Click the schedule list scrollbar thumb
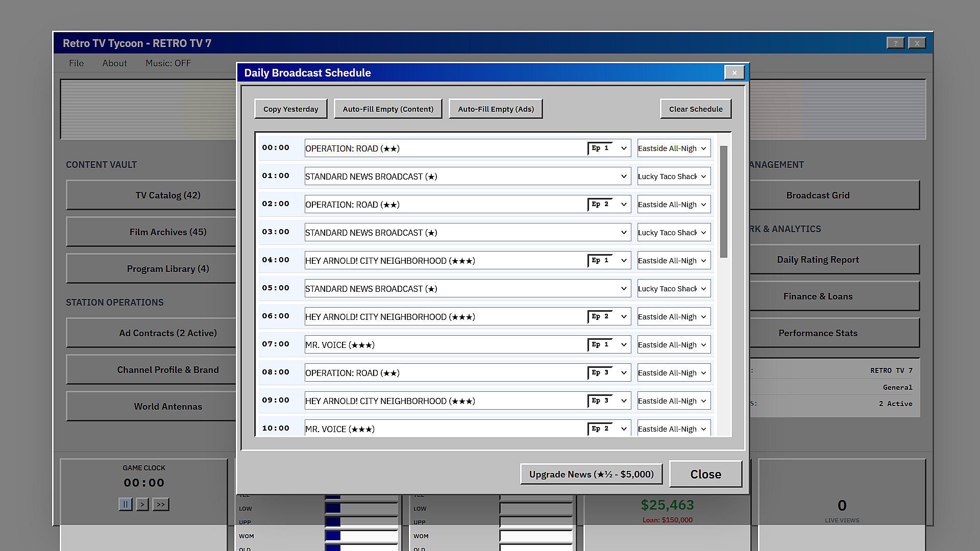Screen dimensions: 980x551 [x=723, y=202]
